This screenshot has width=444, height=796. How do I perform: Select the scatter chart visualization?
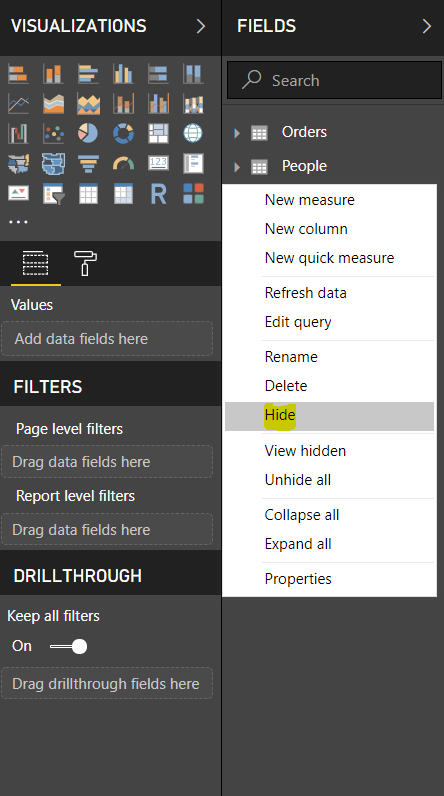(53, 134)
